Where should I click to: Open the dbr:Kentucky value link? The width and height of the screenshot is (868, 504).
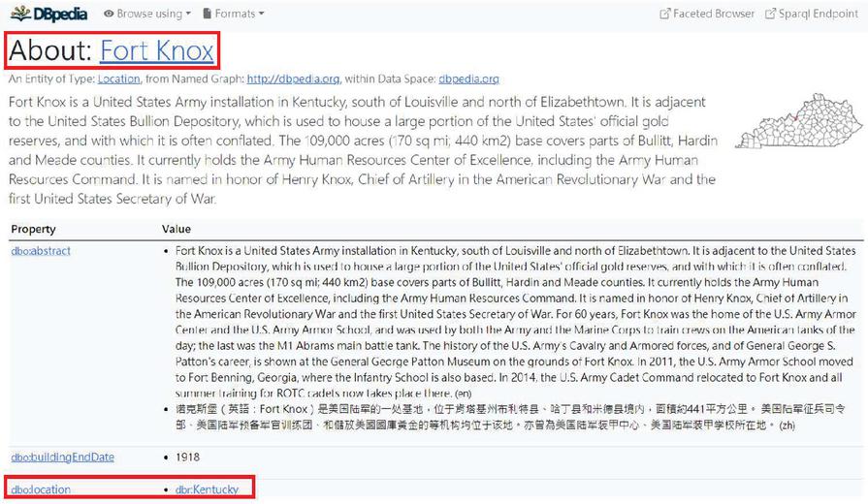pos(207,489)
